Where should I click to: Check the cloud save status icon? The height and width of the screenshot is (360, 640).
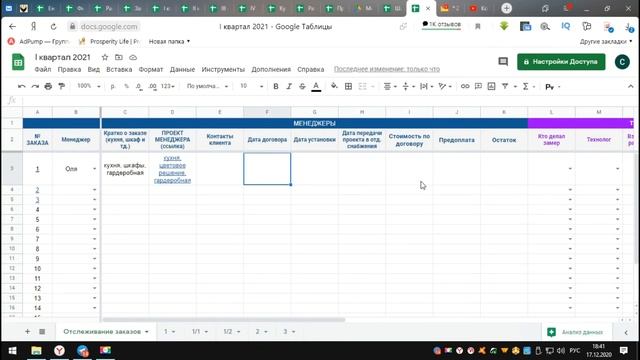coord(133,57)
